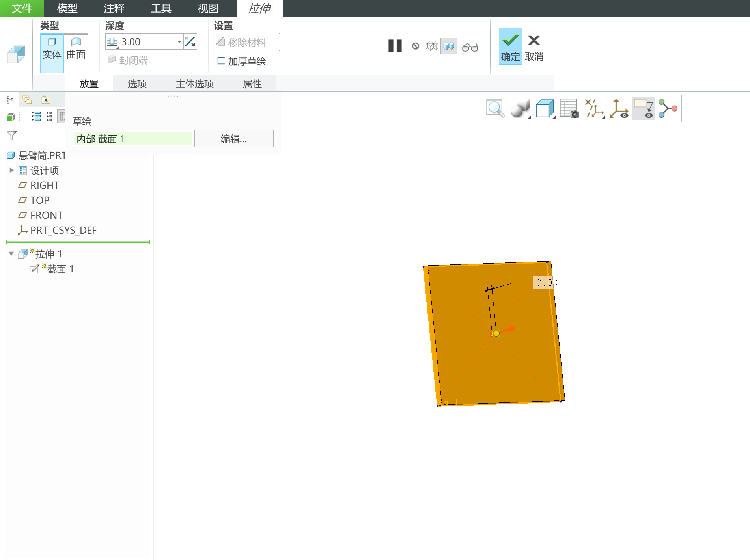Viewport: 750px width, 560px height.
Task: Click the orange extrude direction arrow
Action: 508,329
